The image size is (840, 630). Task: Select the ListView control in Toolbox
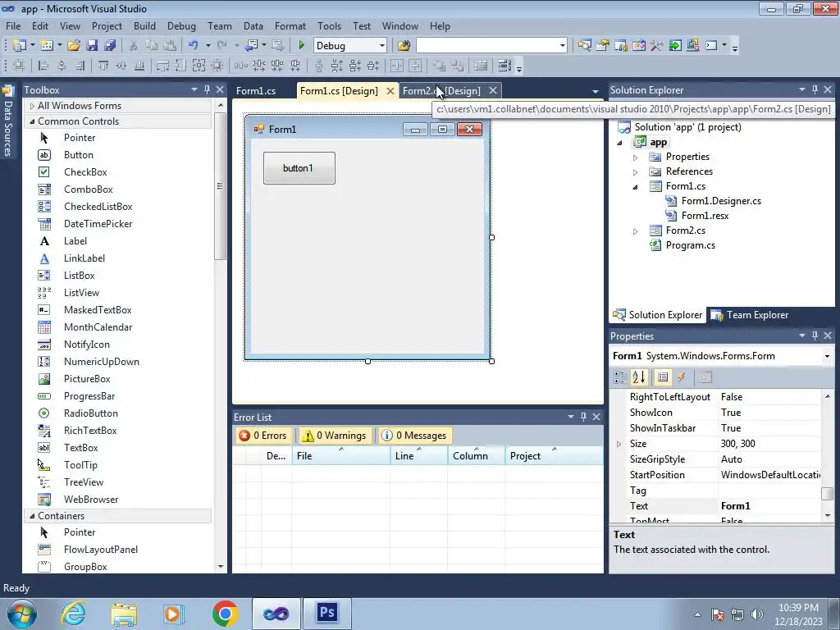click(81, 293)
